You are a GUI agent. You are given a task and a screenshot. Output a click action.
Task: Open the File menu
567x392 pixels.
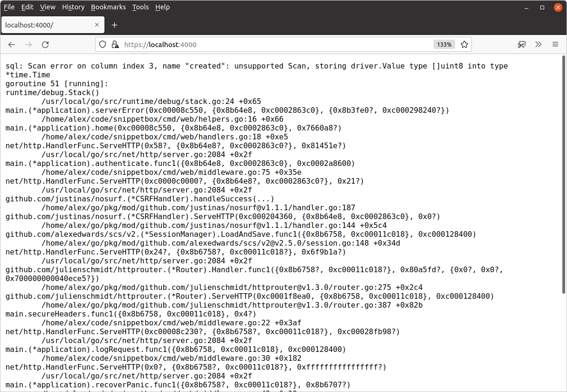coord(9,7)
